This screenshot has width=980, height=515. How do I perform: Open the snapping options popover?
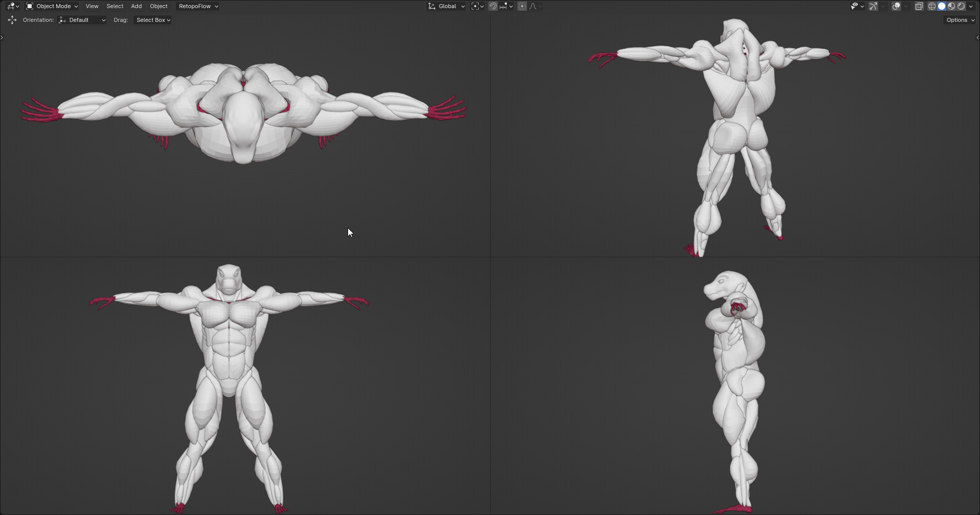point(506,6)
